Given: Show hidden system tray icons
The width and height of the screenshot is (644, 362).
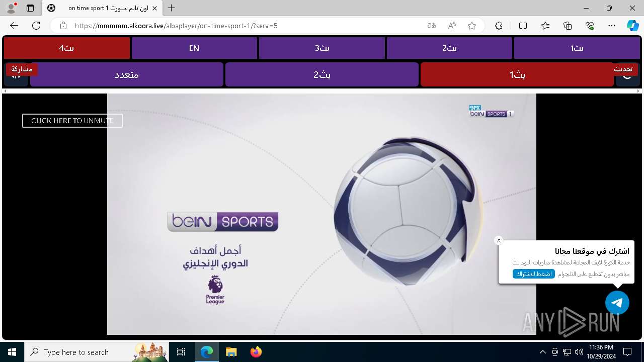Looking at the screenshot, I should 542,352.
